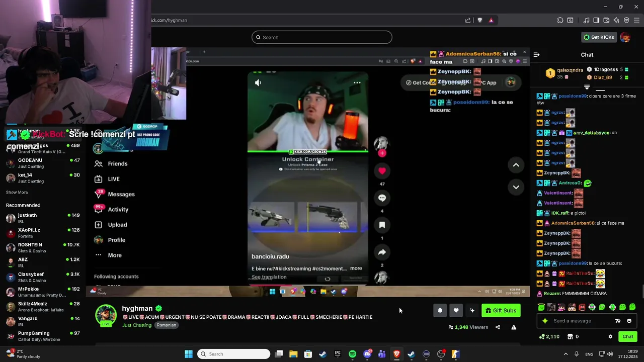Go to the previous TikTok video with the up arrow
Viewport: 644px width, 362px height.
[x=516, y=165]
